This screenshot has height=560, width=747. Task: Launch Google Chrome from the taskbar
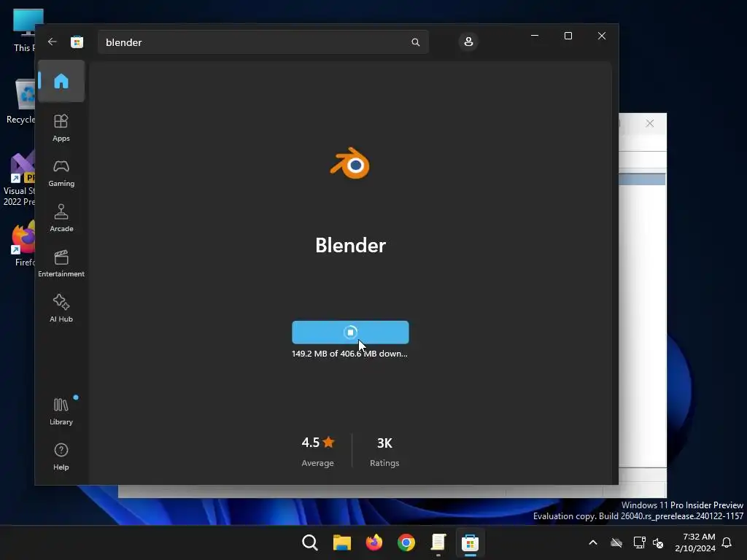[x=406, y=542]
